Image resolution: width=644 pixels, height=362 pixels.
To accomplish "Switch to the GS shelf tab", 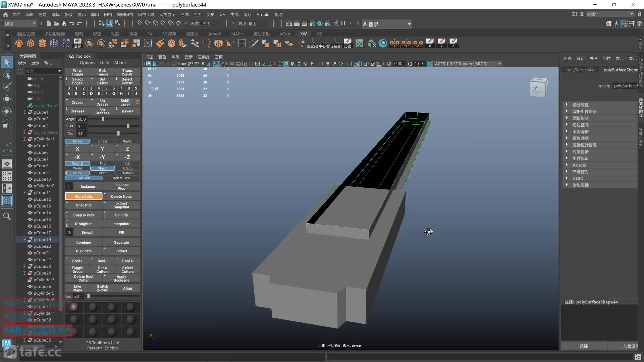I will coord(319,34).
